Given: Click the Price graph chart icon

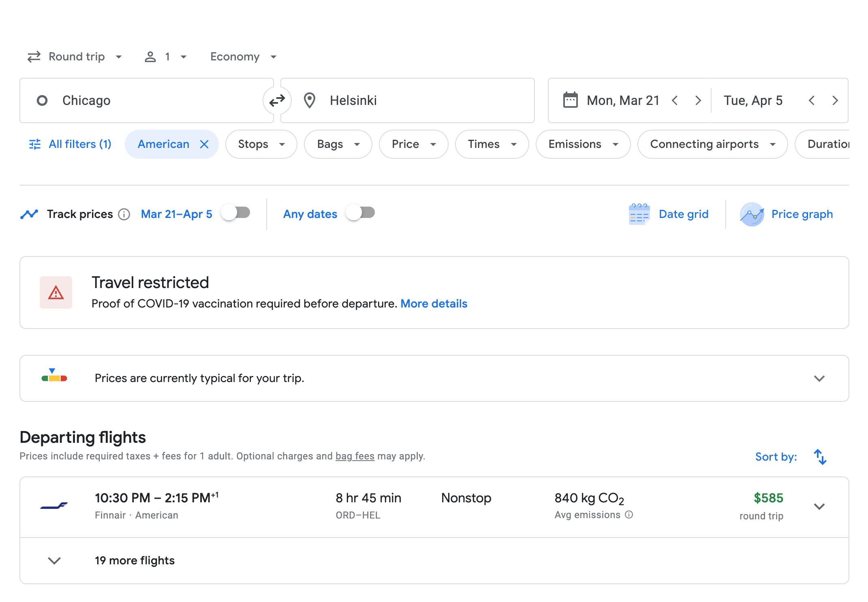Looking at the screenshot, I should tap(752, 214).
